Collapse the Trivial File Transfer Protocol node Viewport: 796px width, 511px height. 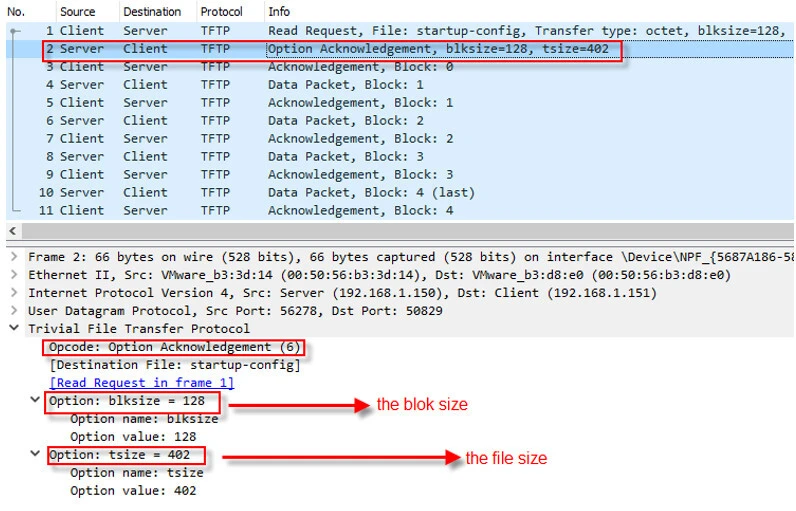tap(12, 329)
